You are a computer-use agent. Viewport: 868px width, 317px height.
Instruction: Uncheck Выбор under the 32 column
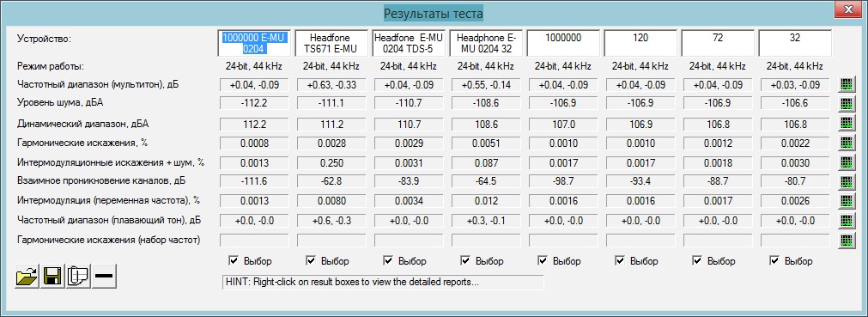click(x=775, y=260)
